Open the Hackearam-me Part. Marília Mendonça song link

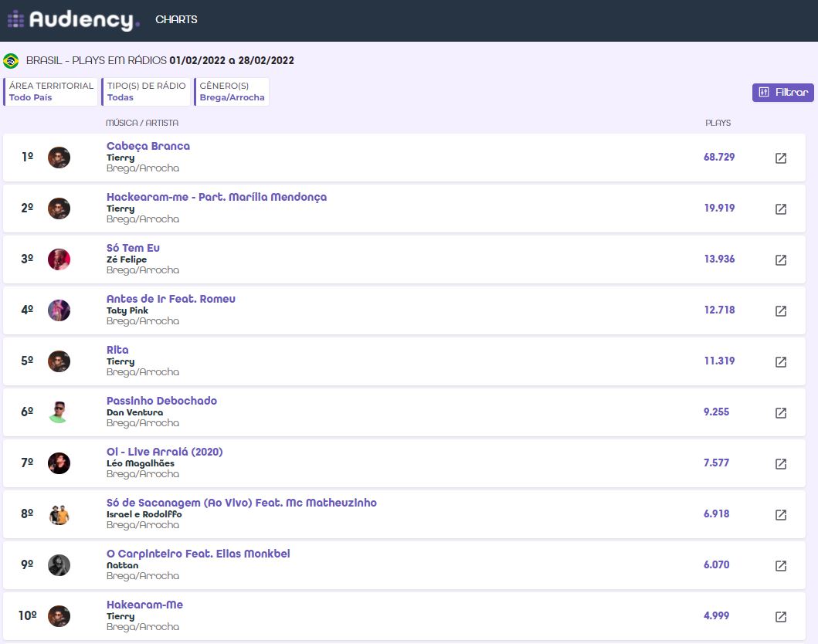pyautogui.click(x=216, y=197)
